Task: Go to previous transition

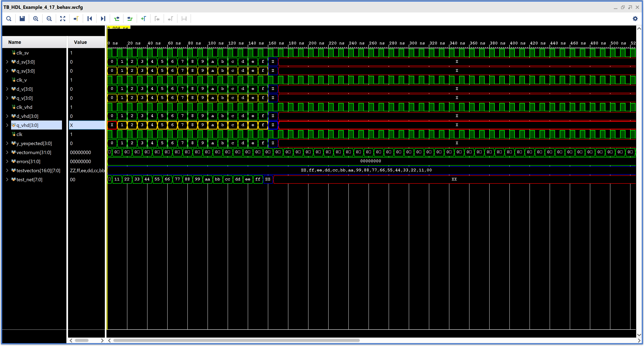Action: tap(117, 19)
